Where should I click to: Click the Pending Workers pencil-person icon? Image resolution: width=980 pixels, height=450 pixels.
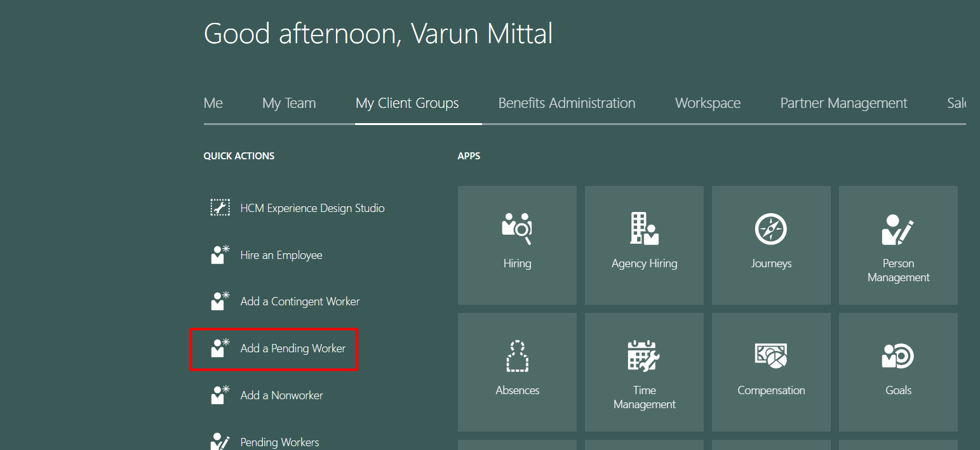click(x=220, y=442)
